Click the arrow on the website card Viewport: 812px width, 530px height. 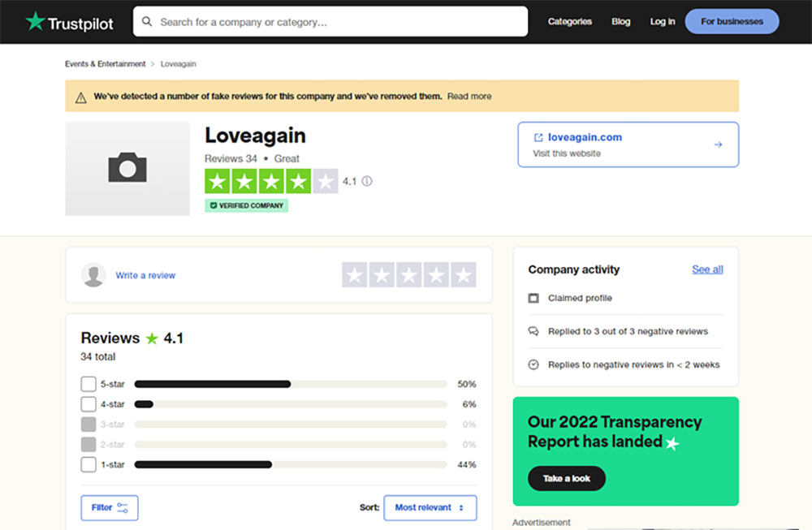click(x=718, y=144)
